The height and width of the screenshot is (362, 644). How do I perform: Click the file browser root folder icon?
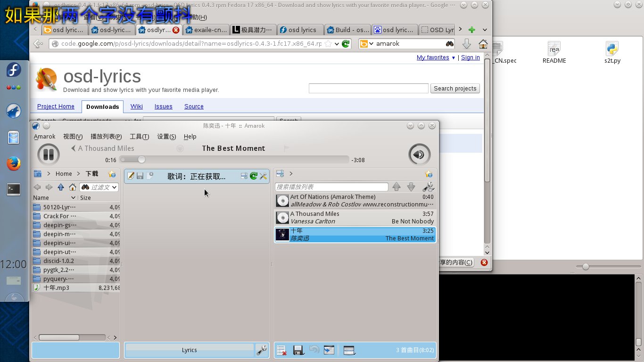(x=38, y=173)
